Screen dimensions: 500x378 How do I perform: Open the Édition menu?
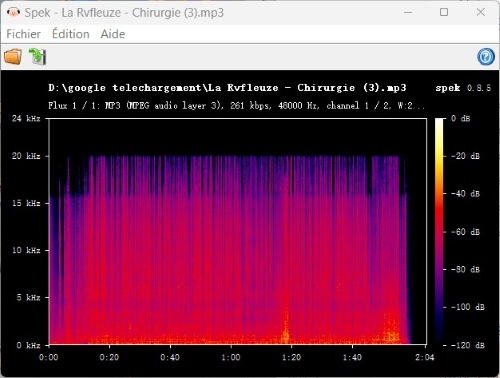tap(71, 34)
